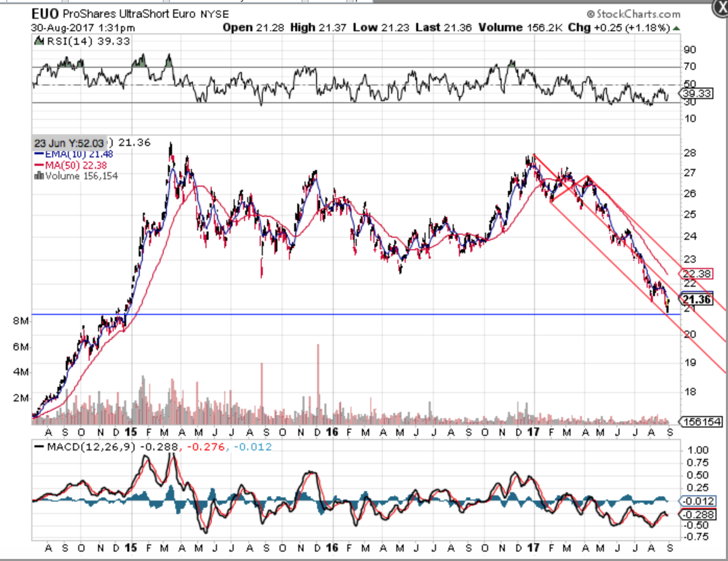Click the 70 overbought level on the RSI axis
The height and width of the screenshot is (561, 728).
click(690, 66)
